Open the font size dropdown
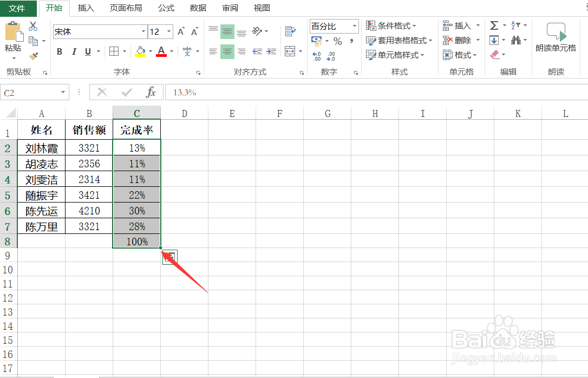The width and height of the screenshot is (588, 378). pyautogui.click(x=168, y=31)
